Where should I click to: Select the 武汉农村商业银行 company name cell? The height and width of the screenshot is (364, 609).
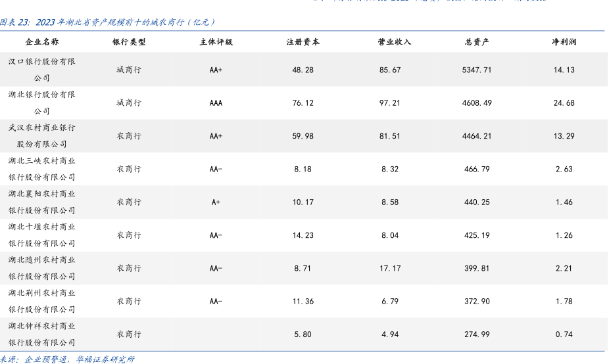(41, 136)
